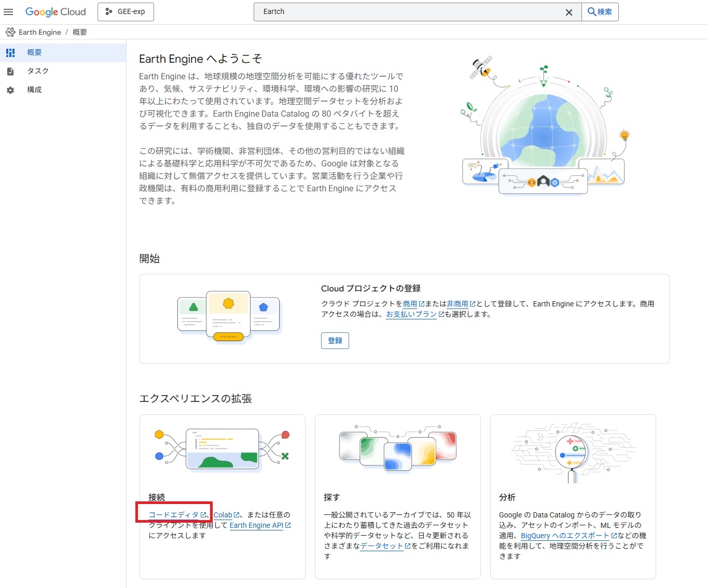The image size is (707, 588).
Task: Click the 探す card illustration
Action: pyautogui.click(x=398, y=449)
